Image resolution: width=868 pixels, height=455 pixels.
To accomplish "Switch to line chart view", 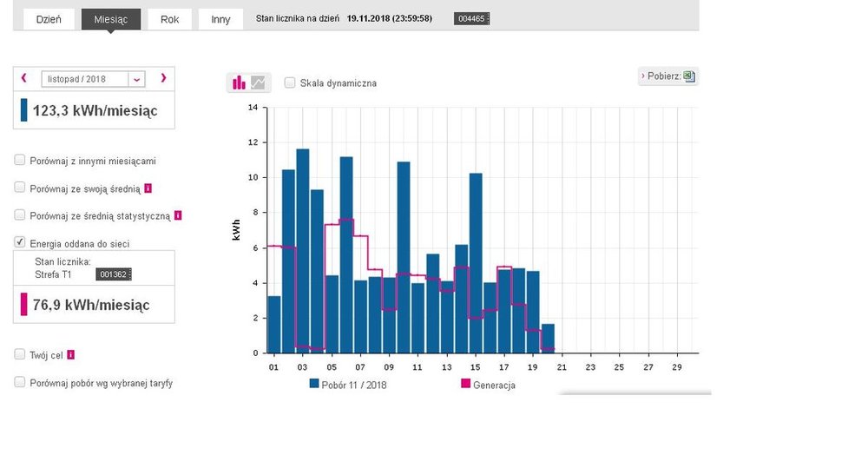I will [x=259, y=83].
